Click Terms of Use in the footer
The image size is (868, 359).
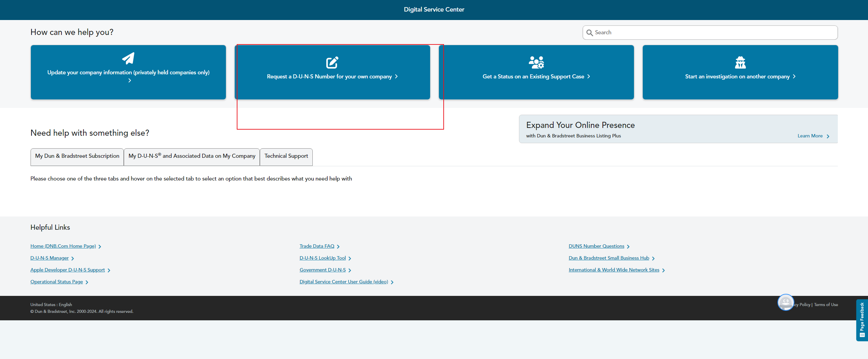(826, 305)
